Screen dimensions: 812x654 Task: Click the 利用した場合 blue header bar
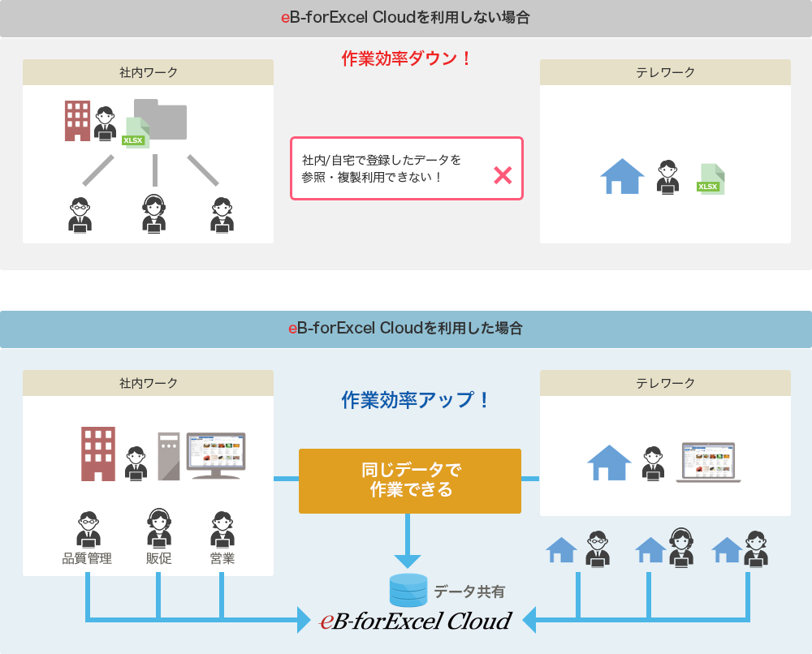tap(406, 329)
